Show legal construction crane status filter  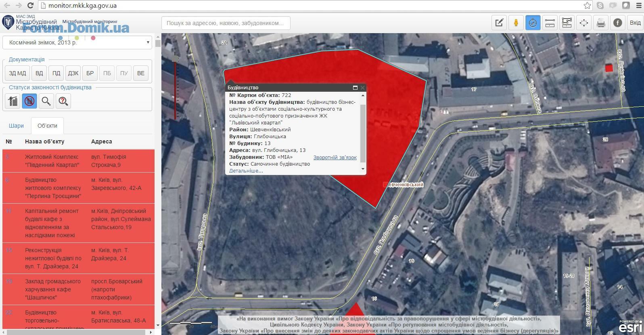[13, 101]
